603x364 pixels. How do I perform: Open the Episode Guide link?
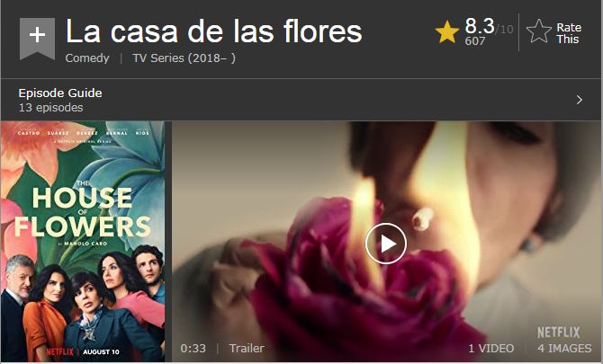tap(60, 93)
